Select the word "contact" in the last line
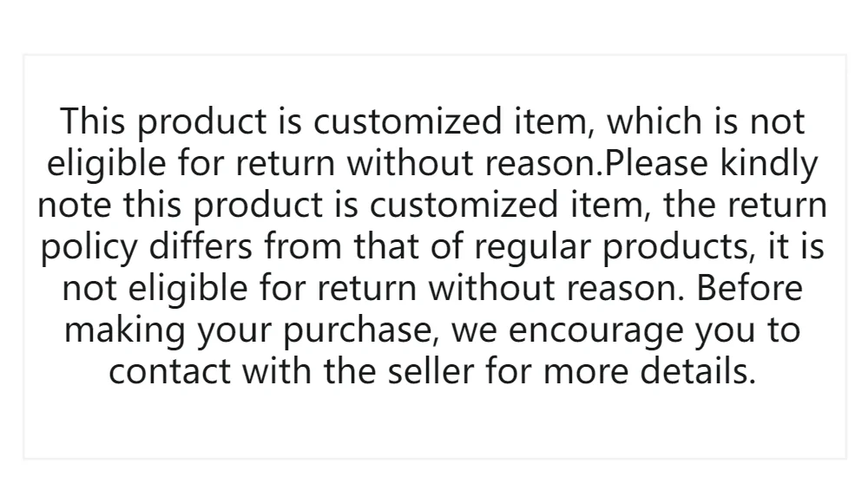The width and height of the screenshot is (868, 503). point(169,371)
